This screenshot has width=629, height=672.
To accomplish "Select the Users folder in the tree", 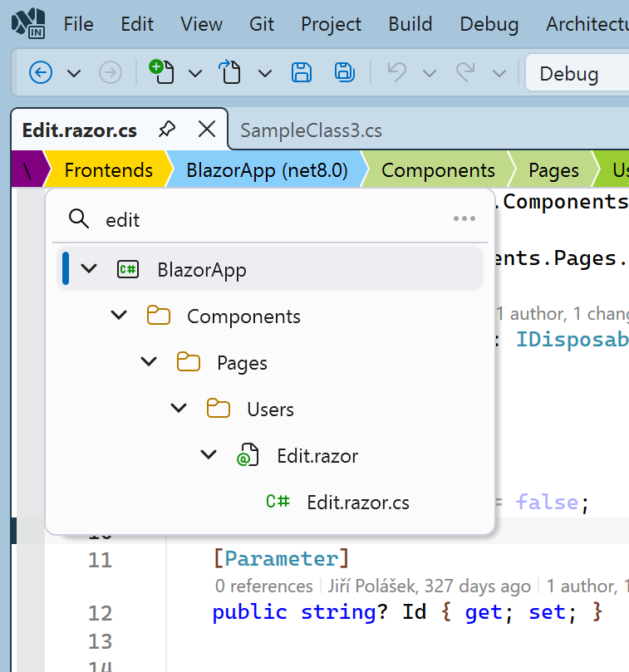I will (x=270, y=410).
